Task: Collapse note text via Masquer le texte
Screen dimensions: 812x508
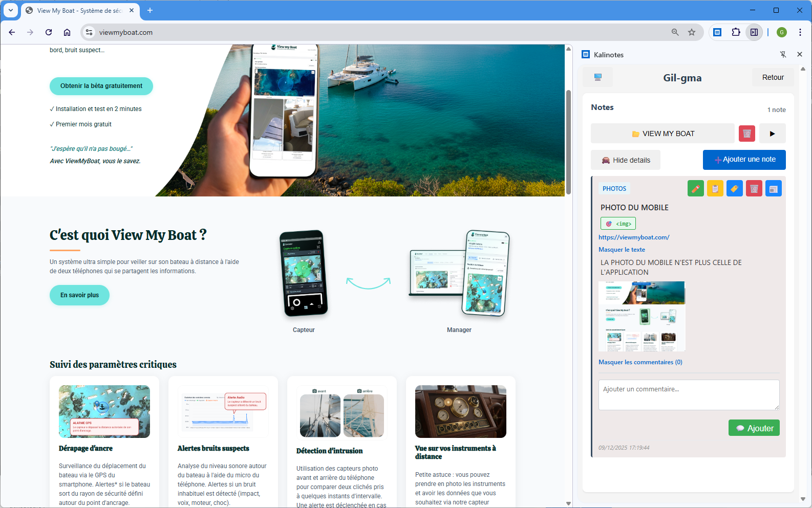Action: coord(622,250)
